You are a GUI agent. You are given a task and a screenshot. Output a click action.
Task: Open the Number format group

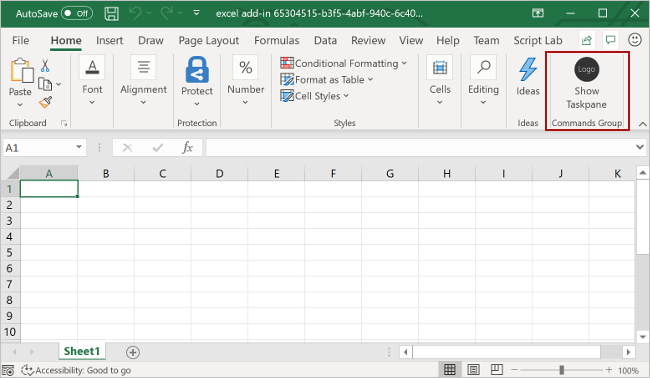pos(245,81)
